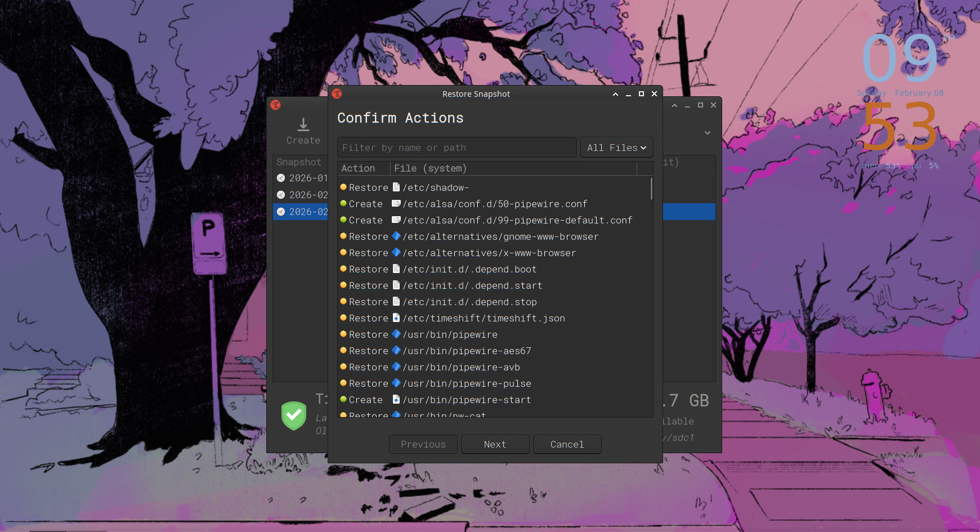This screenshot has height=532, width=980.
Task: Click the Restore label on the /etc/shadow- row
Action: (x=368, y=187)
